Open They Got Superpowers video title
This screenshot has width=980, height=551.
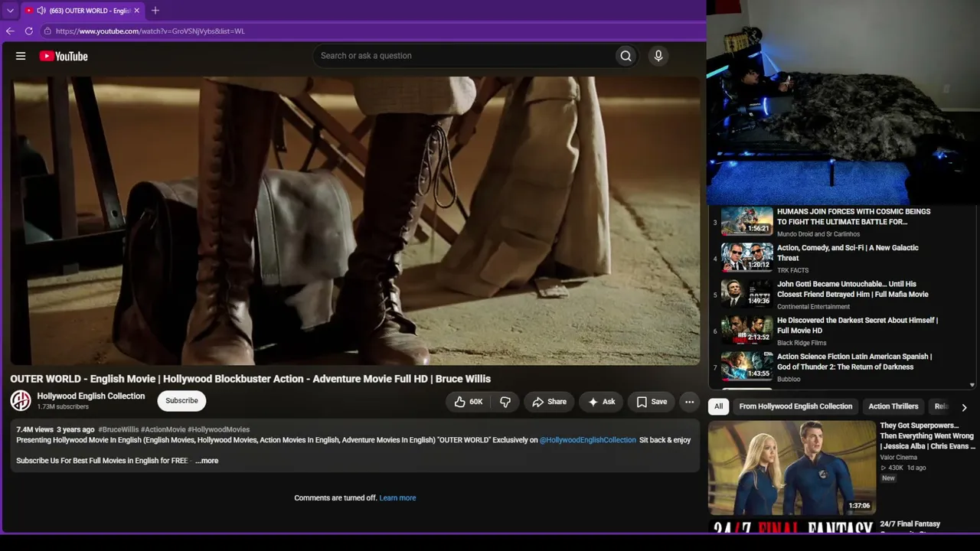(926, 435)
